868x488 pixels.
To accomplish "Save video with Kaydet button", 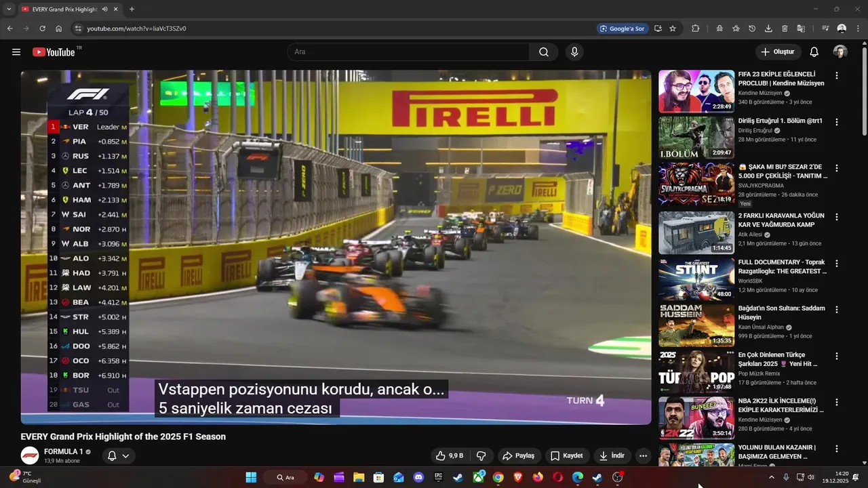I will coord(567,456).
